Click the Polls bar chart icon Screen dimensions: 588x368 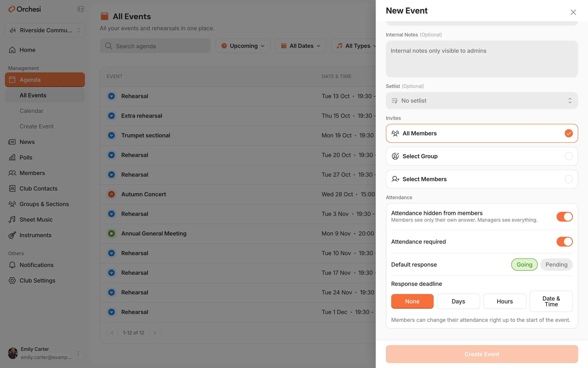point(12,157)
